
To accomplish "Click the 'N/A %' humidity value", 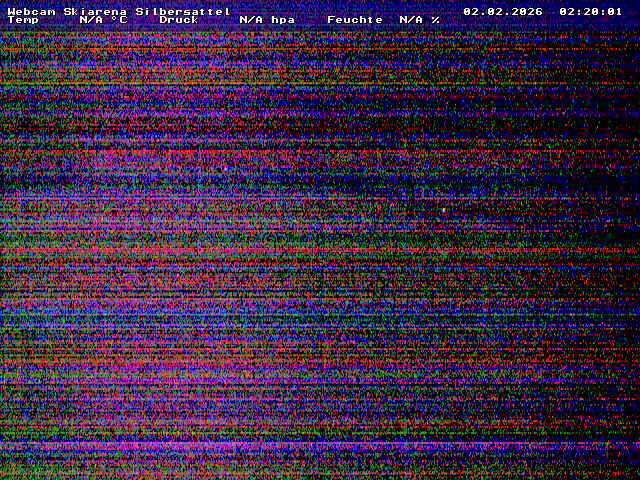I will click(x=420, y=20).
